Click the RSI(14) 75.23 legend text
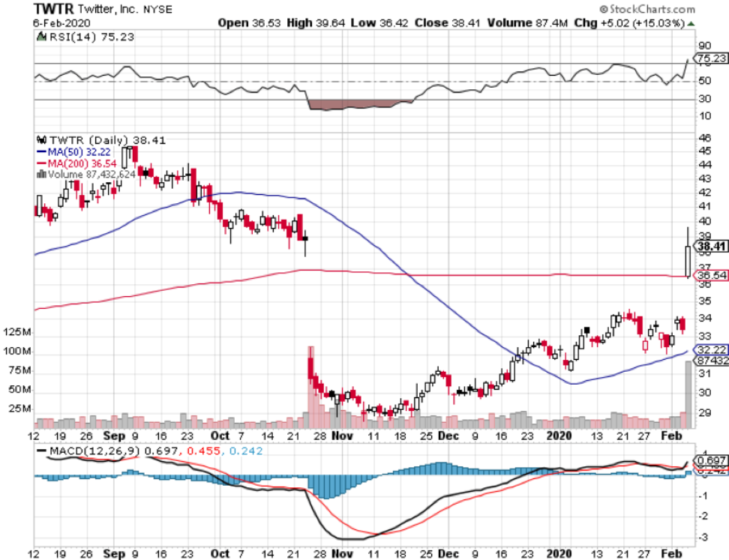The height and width of the screenshot is (560, 729). [x=91, y=37]
